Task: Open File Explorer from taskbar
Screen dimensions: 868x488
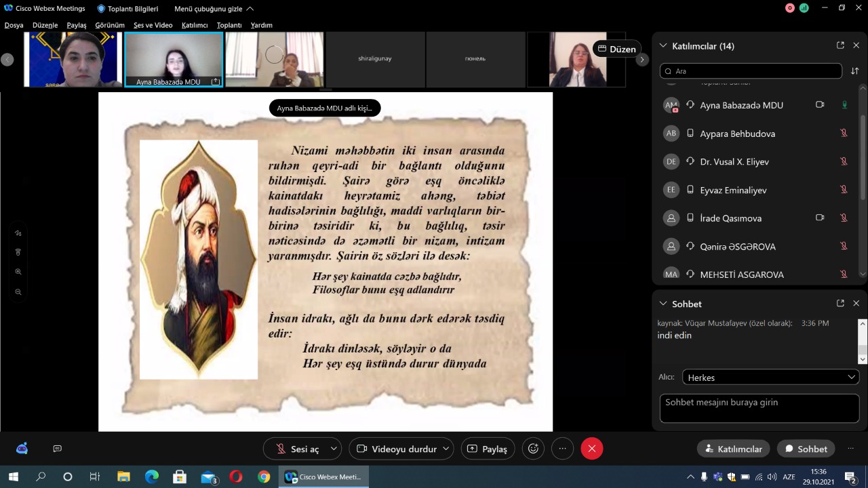Action: (x=123, y=477)
